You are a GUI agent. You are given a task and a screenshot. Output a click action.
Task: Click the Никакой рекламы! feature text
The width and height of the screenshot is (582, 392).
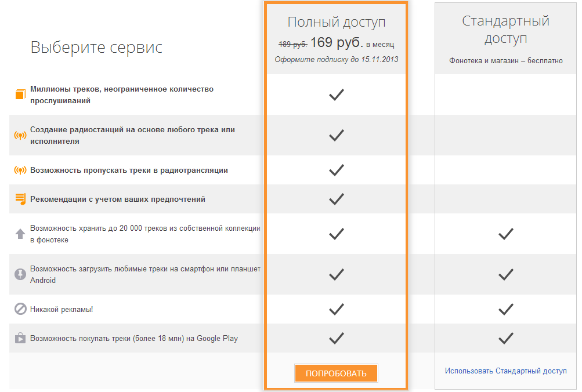coord(62,310)
